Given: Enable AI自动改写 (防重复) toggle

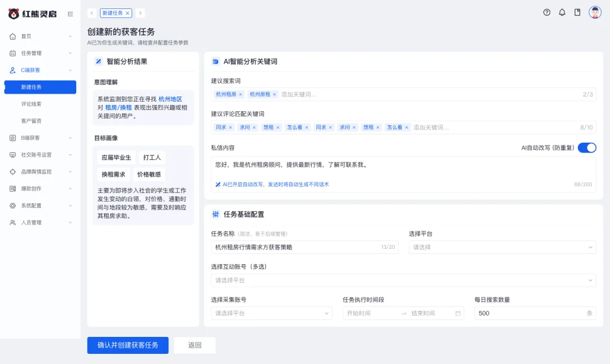Looking at the screenshot, I should click(587, 147).
